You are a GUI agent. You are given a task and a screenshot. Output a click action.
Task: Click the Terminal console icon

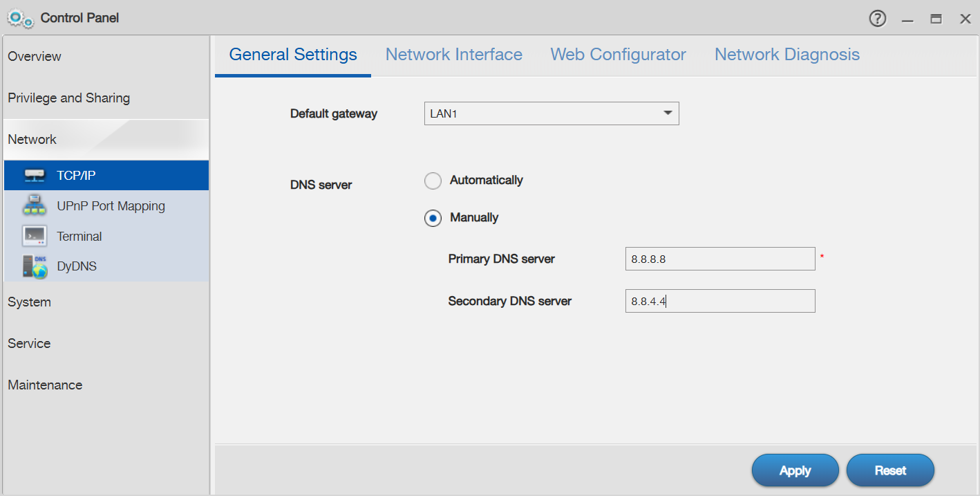34,236
